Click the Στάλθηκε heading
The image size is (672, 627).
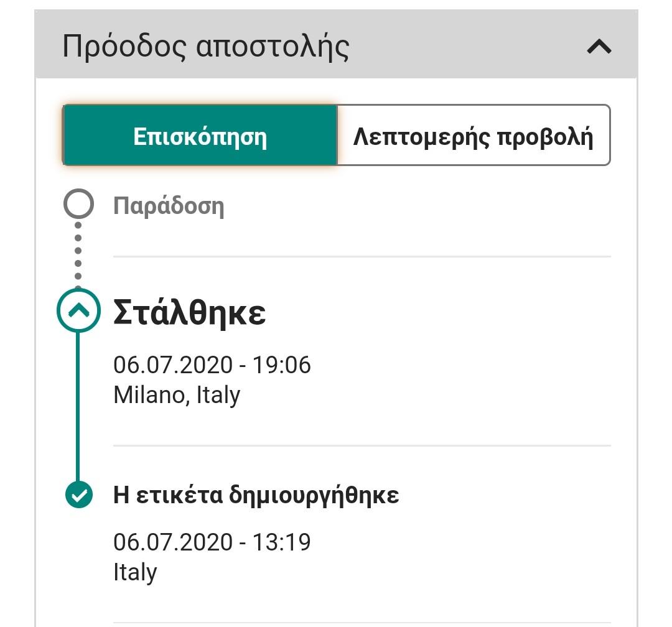(x=190, y=313)
